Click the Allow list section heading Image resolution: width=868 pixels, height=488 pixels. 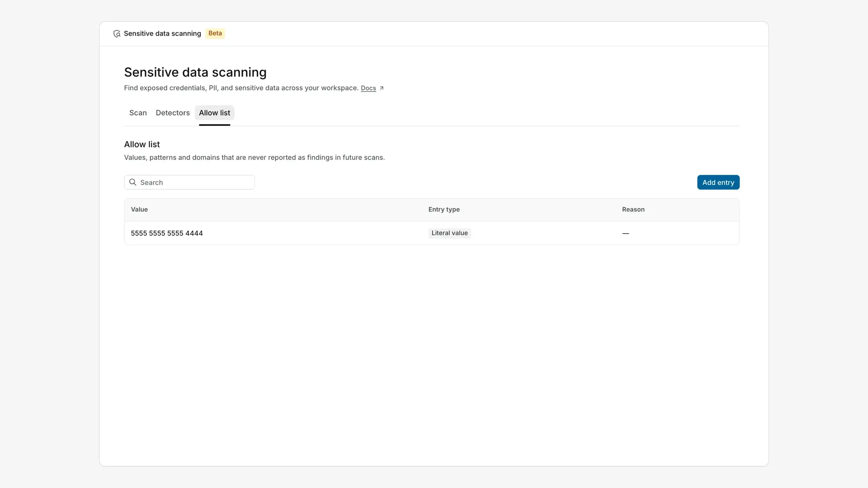142,144
